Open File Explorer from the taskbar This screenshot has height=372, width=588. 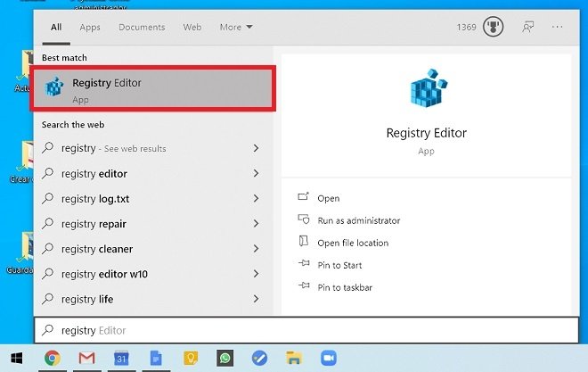tap(294, 359)
